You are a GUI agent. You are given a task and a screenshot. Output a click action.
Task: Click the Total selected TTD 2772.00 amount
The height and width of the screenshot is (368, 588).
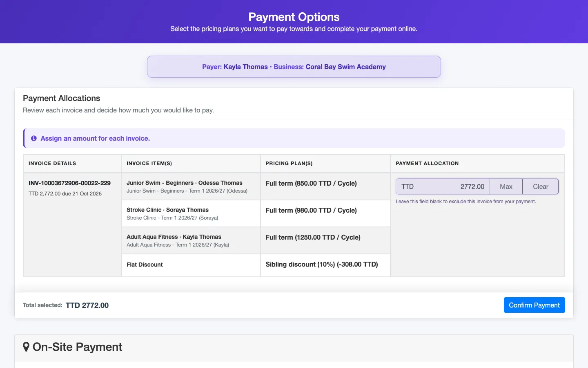point(87,305)
